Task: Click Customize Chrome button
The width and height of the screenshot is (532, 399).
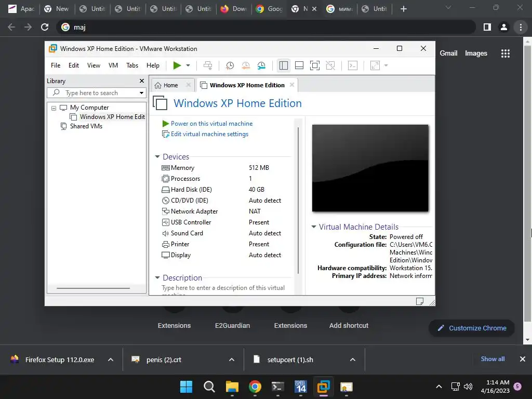Action: coord(472,328)
